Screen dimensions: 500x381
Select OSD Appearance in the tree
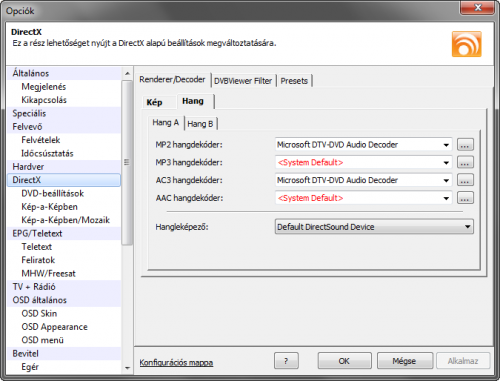tap(64, 327)
